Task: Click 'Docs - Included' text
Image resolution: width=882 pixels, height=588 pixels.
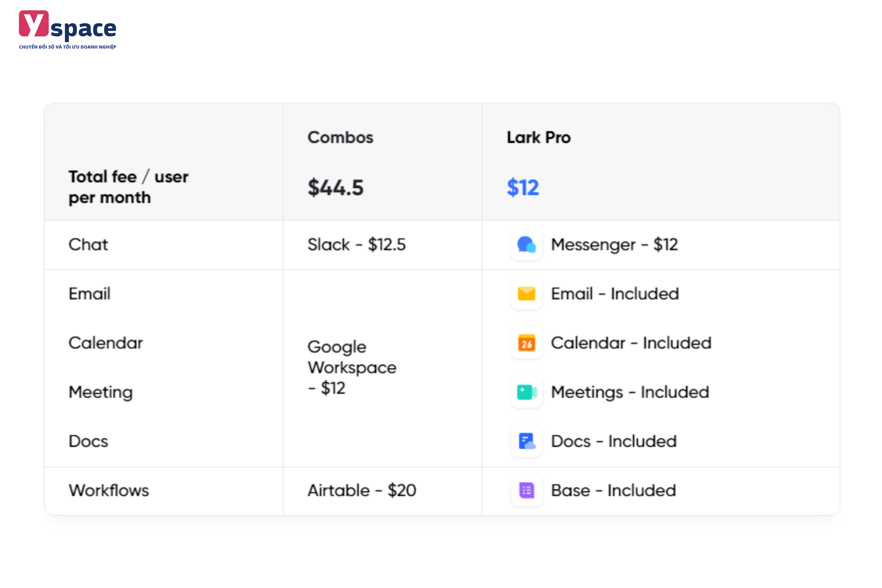Action: 614,441
